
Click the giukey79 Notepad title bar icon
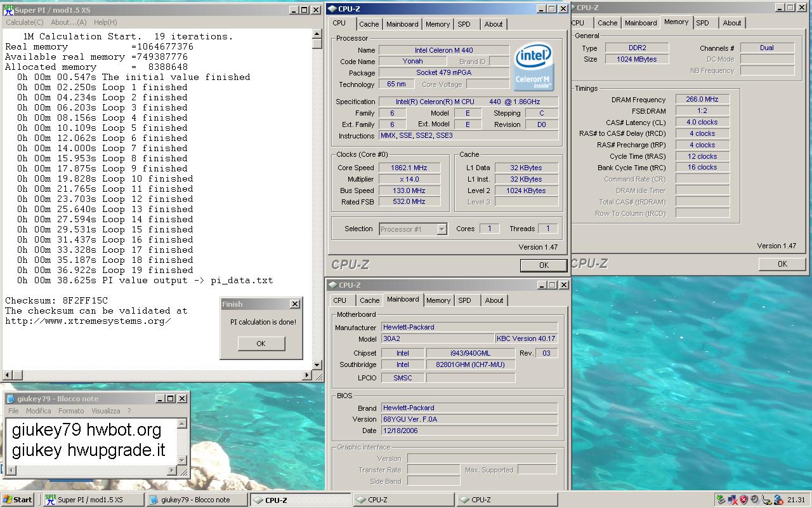(11, 398)
